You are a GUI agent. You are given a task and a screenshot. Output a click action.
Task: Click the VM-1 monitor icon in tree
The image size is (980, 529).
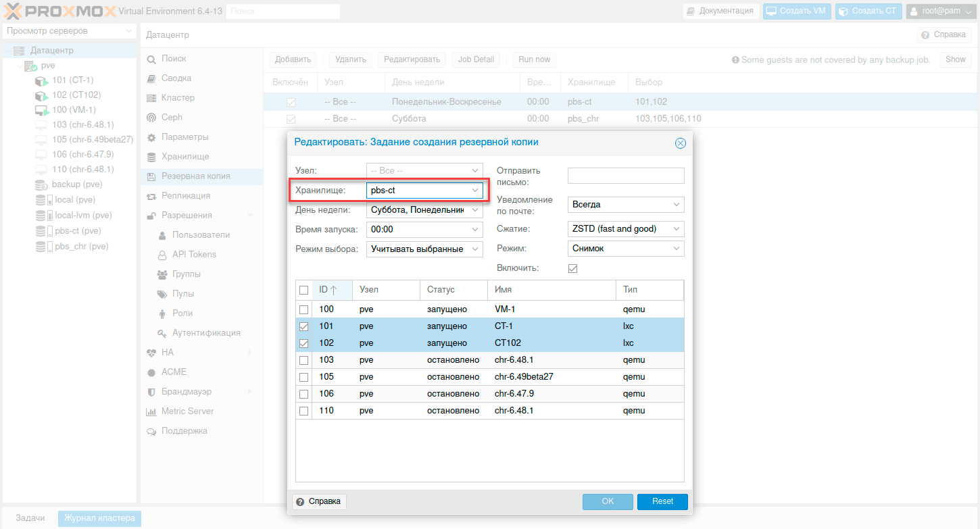[x=41, y=110]
